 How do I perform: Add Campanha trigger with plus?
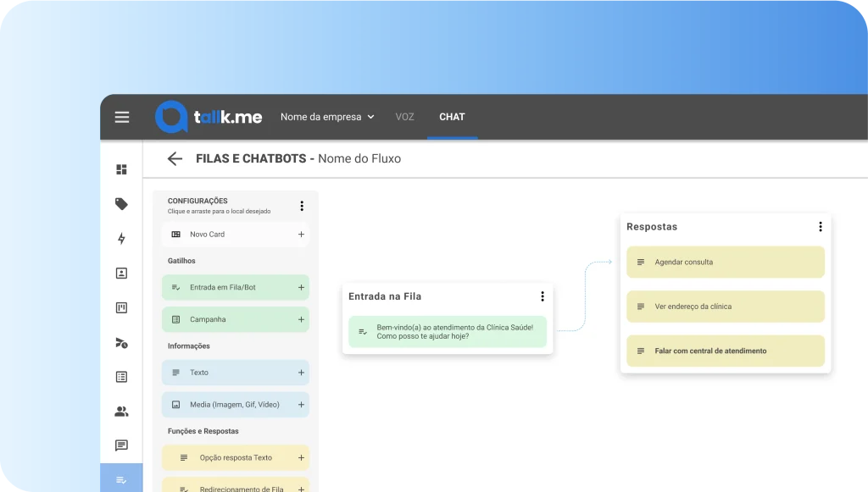301,319
